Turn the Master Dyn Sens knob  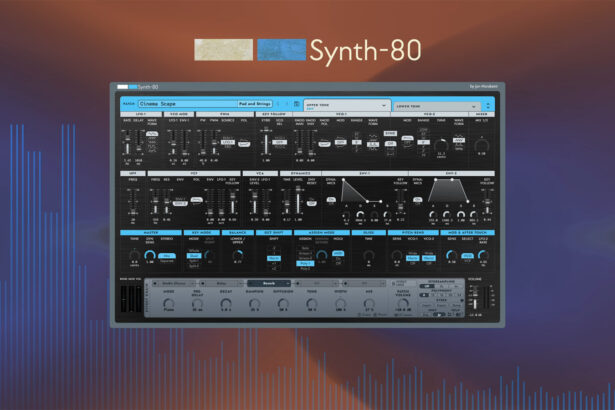[x=149, y=255]
